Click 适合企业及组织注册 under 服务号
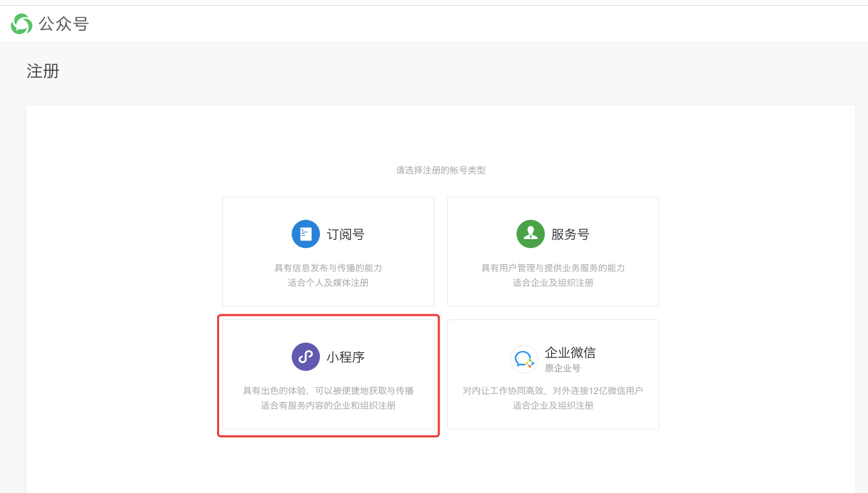 pyautogui.click(x=553, y=283)
